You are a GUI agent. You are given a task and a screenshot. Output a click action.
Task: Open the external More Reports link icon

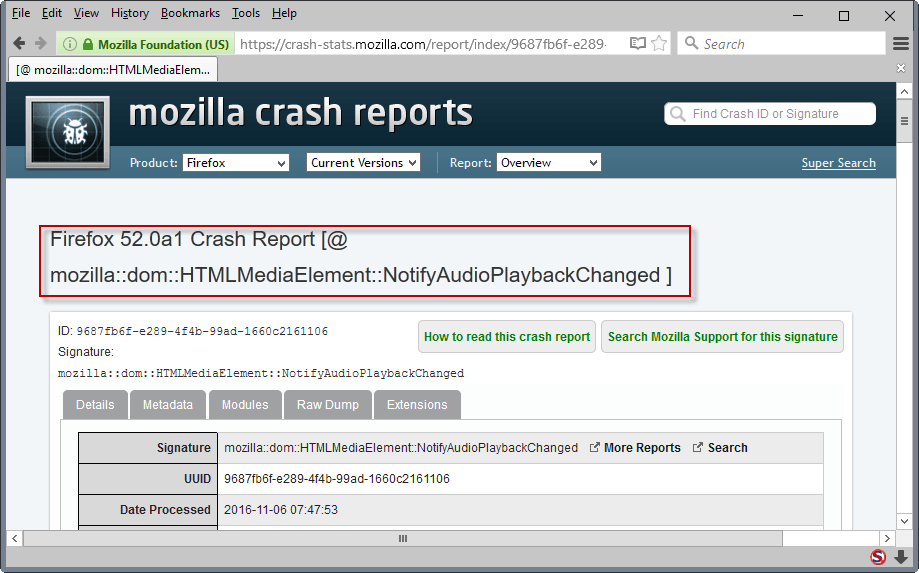coord(594,448)
